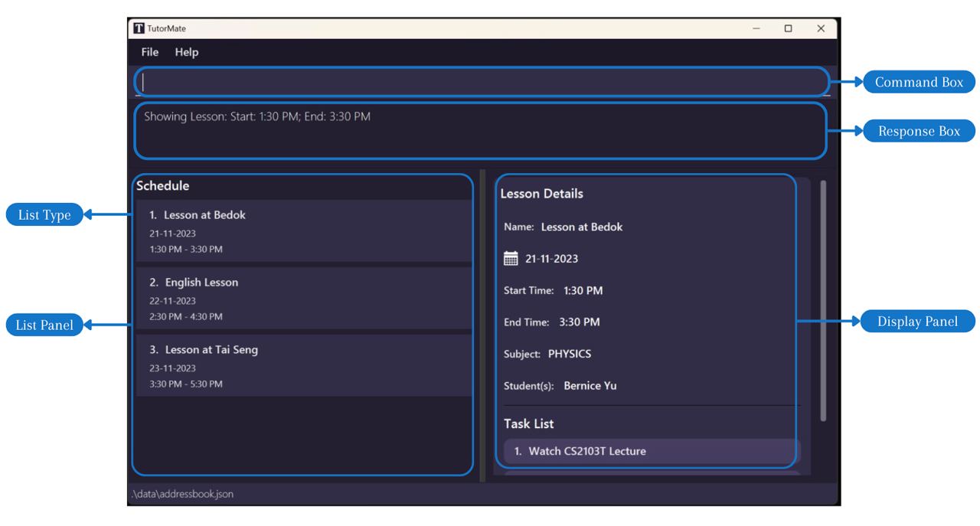Maximize the TutorMate window

[789, 28]
